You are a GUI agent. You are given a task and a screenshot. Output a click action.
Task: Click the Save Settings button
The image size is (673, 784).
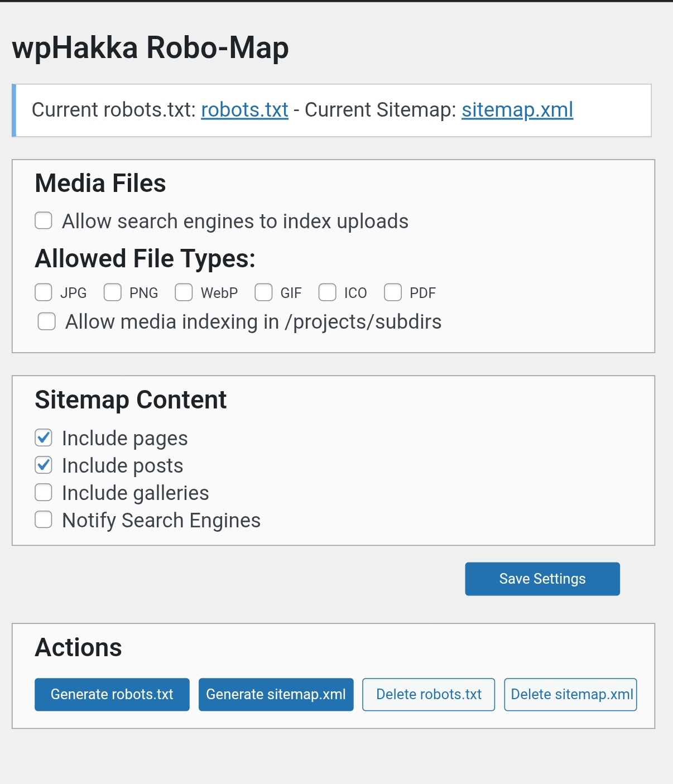pos(542,579)
